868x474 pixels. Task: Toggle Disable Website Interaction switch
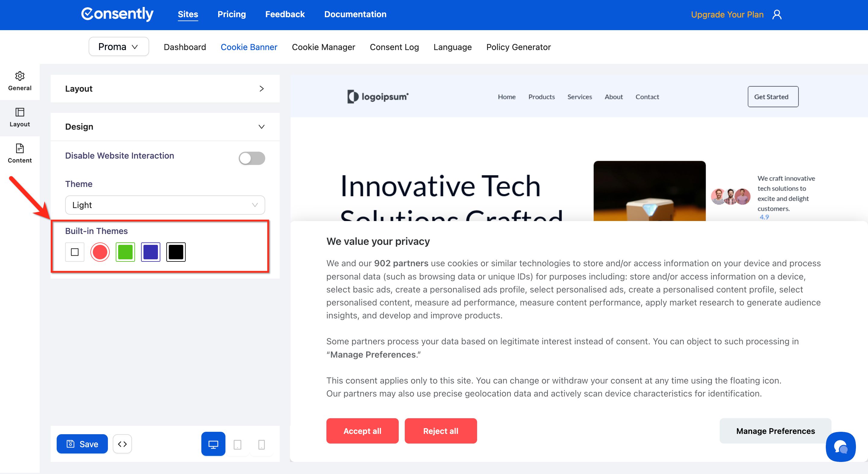[252, 158]
